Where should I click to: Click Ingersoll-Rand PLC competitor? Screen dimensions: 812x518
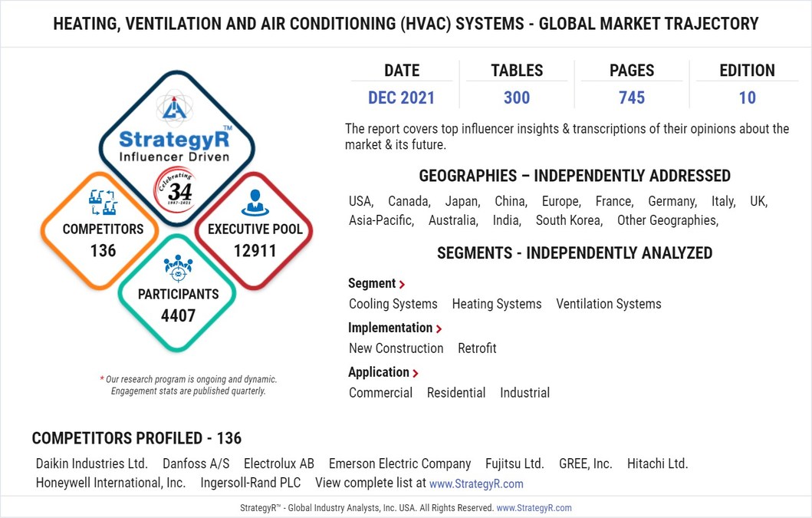pyautogui.click(x=251, y=483)
